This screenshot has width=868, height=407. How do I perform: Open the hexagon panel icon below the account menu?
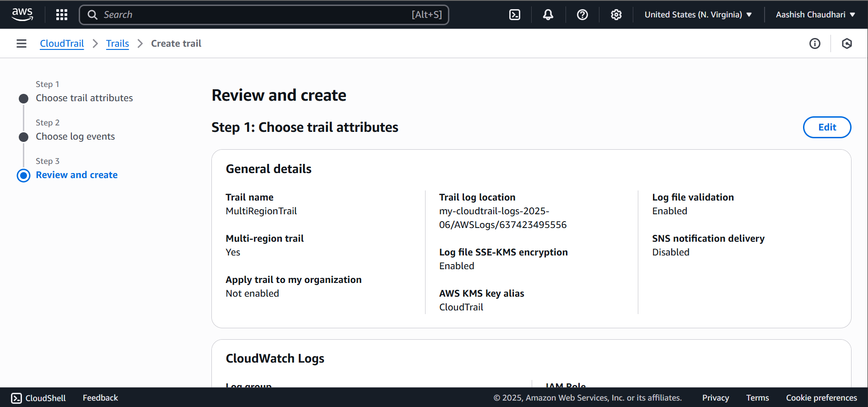pos(847,43)
